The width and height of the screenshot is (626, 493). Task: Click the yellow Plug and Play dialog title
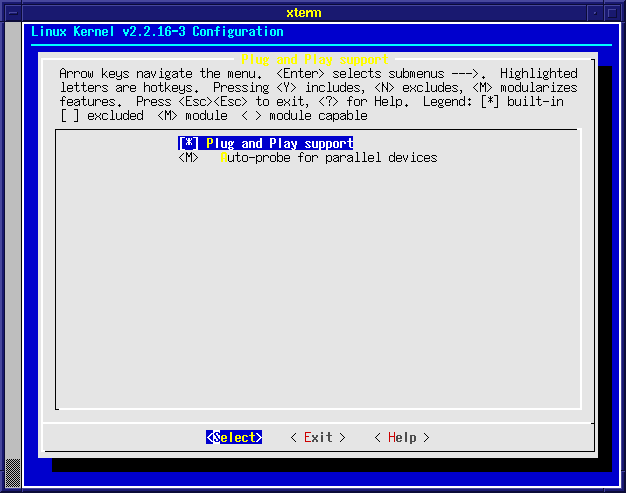(314, 60)
